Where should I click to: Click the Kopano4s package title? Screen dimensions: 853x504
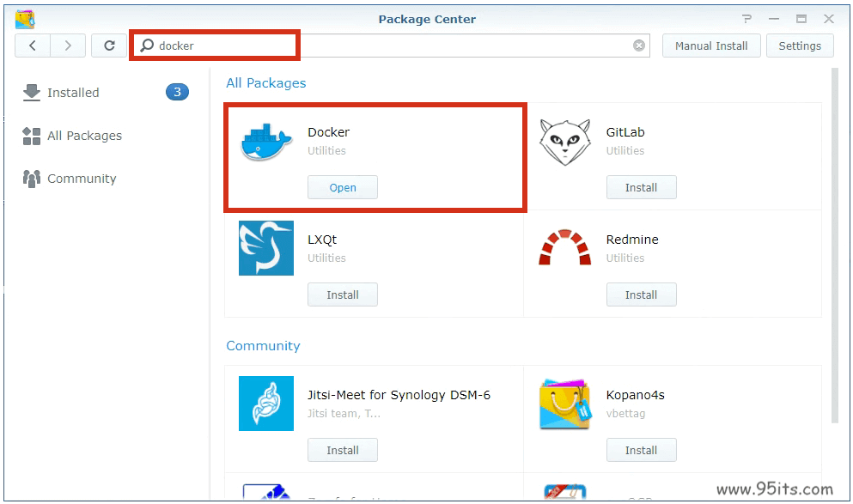click(x=636, y=395)
